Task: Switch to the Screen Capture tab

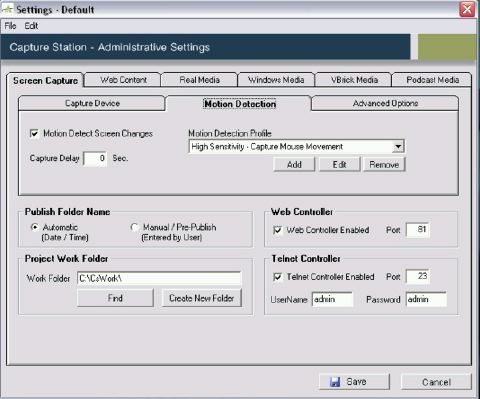Action: pos(45,81)
